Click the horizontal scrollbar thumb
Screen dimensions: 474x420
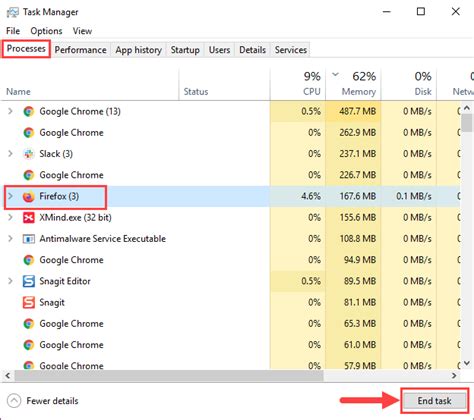pos(169,376)
